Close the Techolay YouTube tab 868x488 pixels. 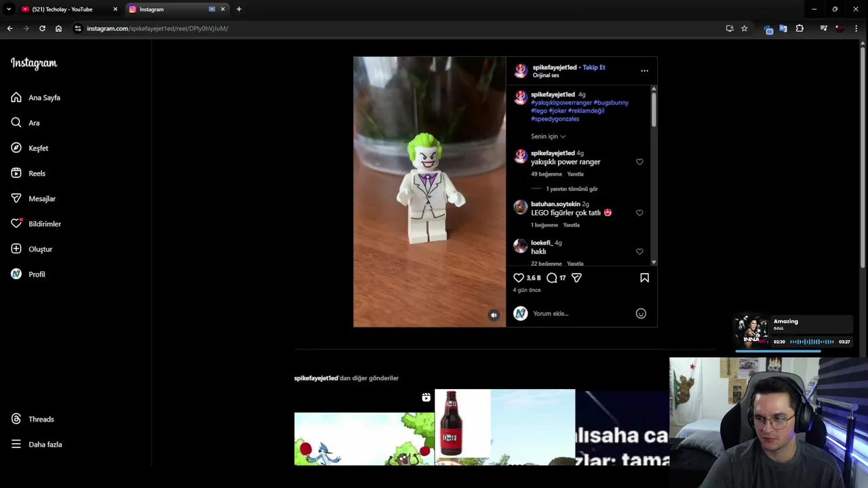[x=115, y=9]
